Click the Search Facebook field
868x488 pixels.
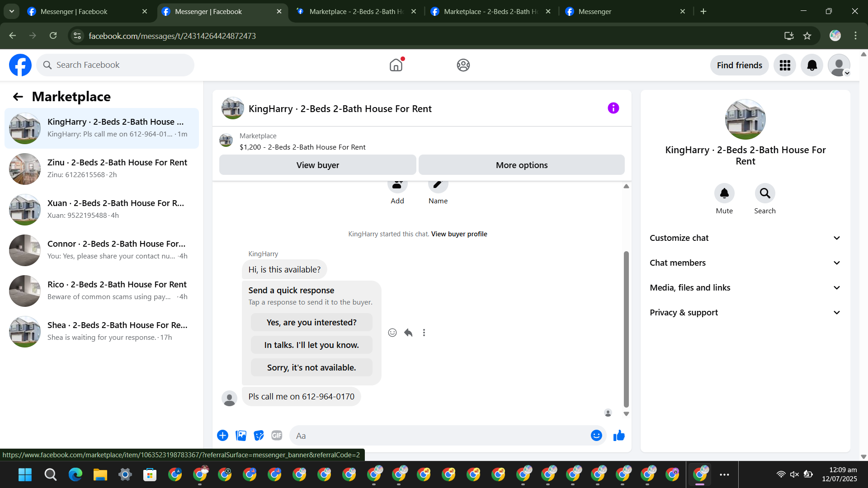pyautogui.click(x=115, y=65)
